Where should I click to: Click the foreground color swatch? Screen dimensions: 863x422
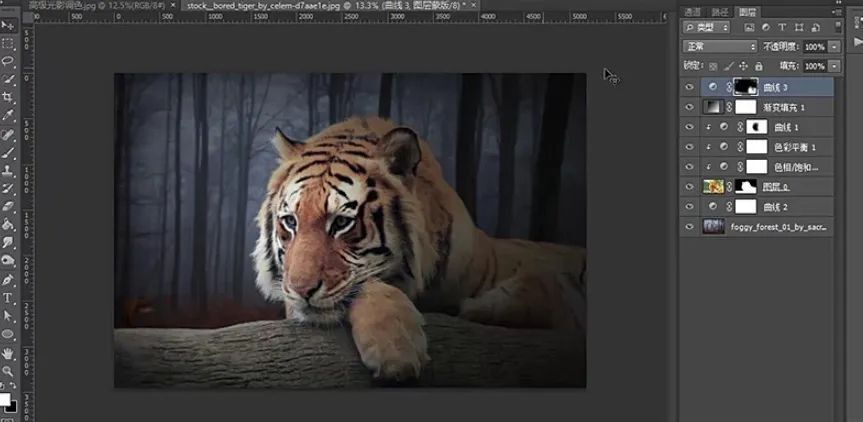pyautogui.click(x=5, y=399)
